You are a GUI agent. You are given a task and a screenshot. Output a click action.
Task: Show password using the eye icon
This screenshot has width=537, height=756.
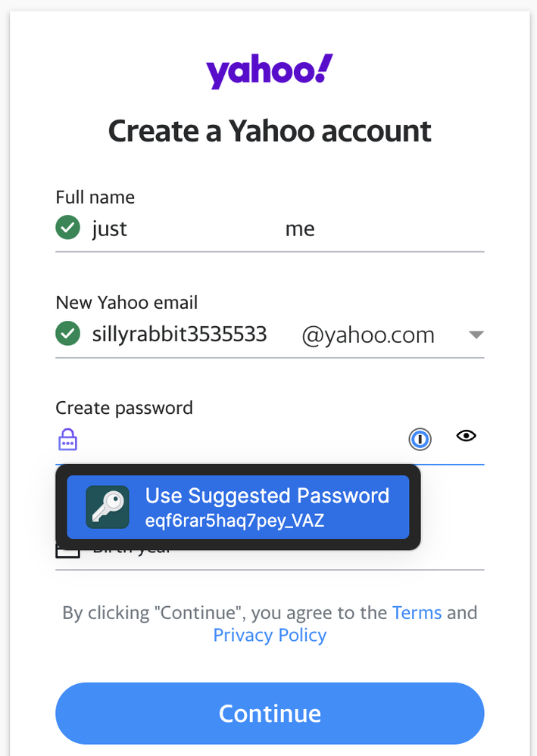coord(466,436)
